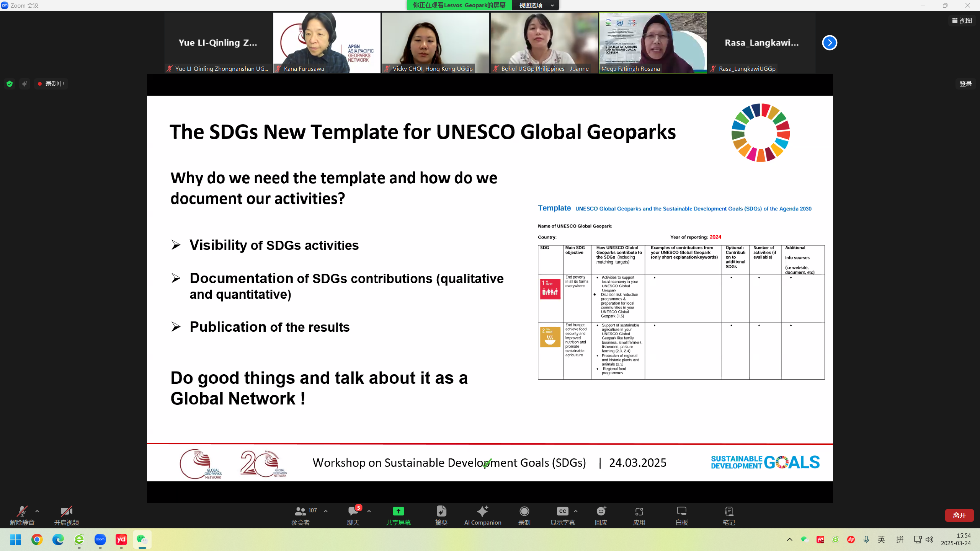Click the slide title "The SDGs New Template"
Screen dimensions: 980x551
(x=423, y=132)
